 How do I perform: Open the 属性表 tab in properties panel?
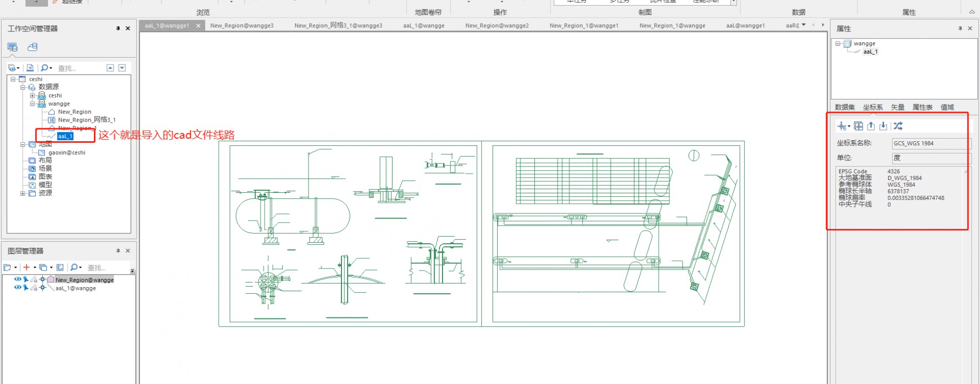922,107
